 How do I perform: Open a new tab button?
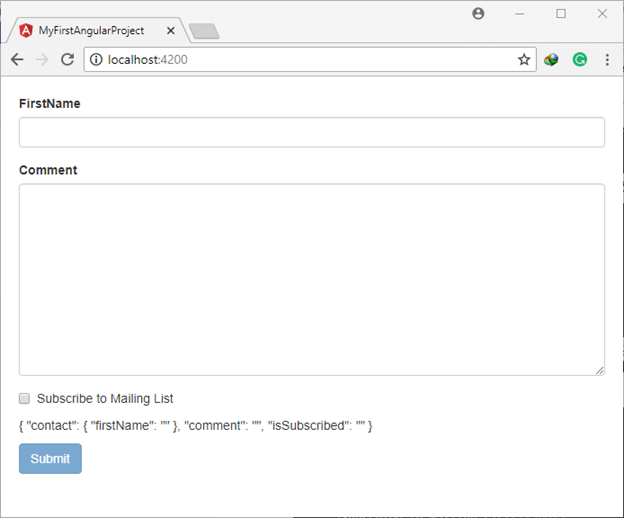(x=204, y=31)
